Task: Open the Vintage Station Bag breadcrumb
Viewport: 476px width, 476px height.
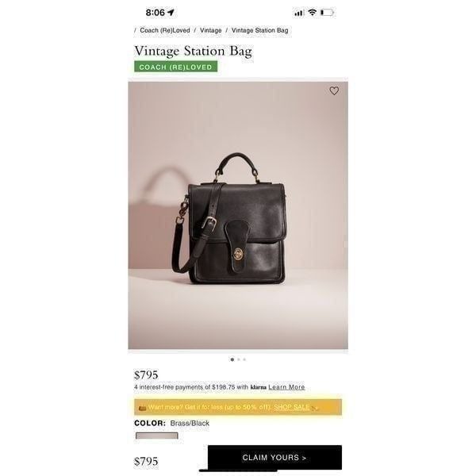Action: pos(260,30)
